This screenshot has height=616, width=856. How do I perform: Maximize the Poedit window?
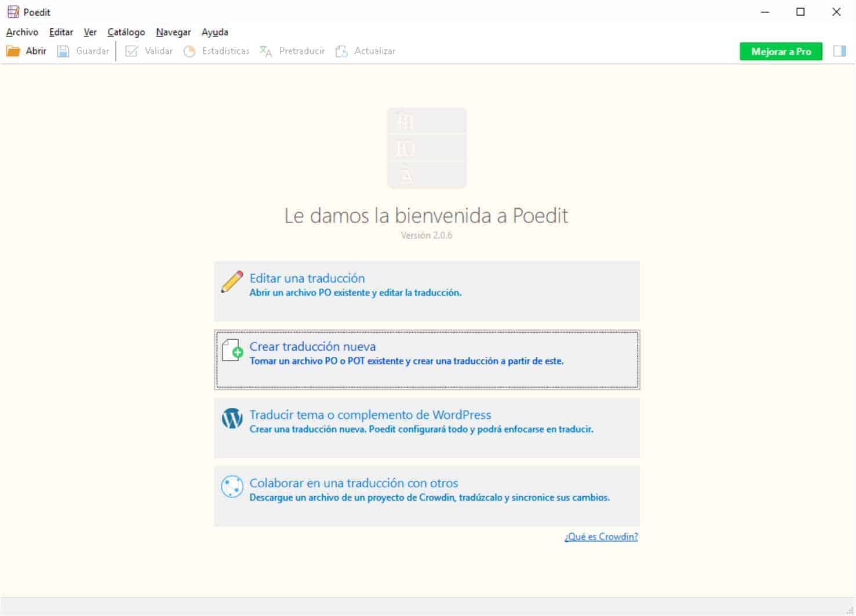coord(800,12)
